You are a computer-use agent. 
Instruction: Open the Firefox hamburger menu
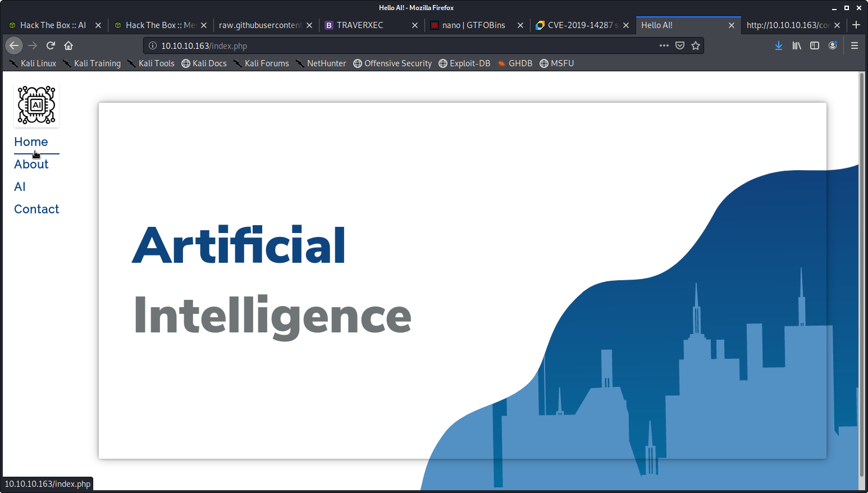[855, 45]
